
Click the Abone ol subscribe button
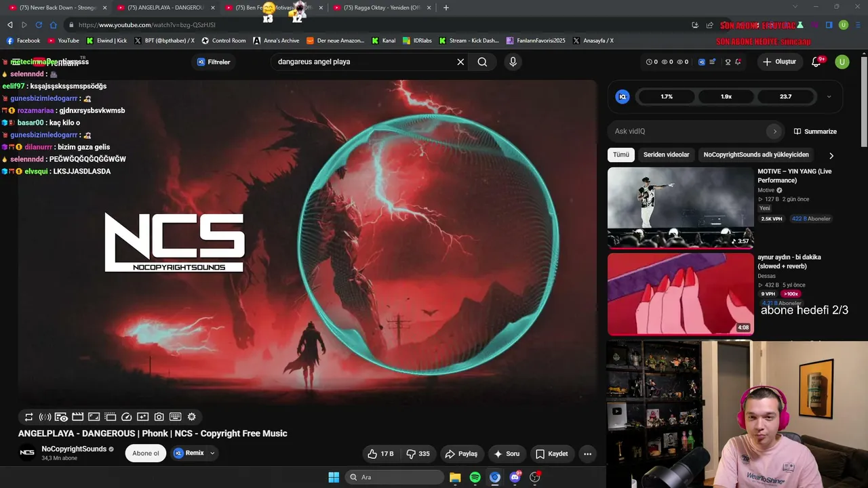tap(146, 453)
